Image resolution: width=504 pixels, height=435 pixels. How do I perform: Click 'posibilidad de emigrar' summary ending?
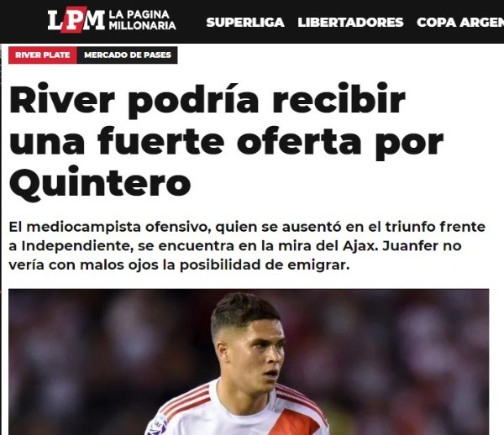(265, 265)
